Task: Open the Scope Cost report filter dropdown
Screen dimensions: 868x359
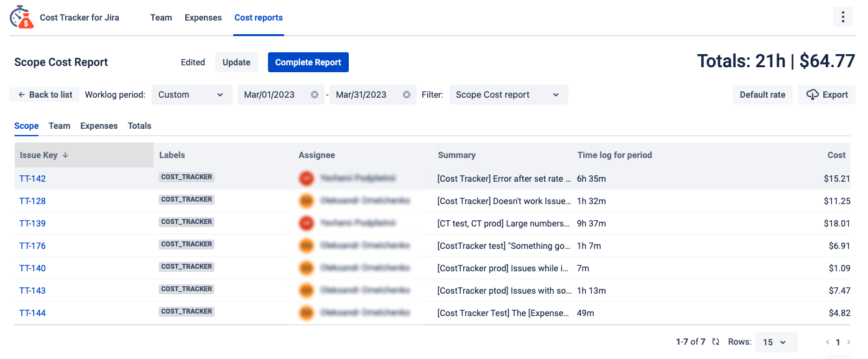Action: [509, 94]
